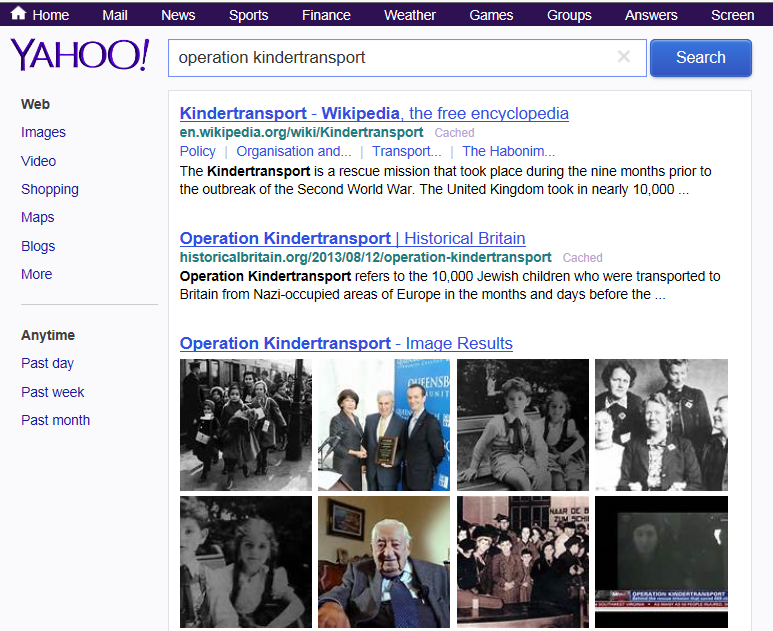
Task: Filter results to Past day
Action: tap(47, 363)
